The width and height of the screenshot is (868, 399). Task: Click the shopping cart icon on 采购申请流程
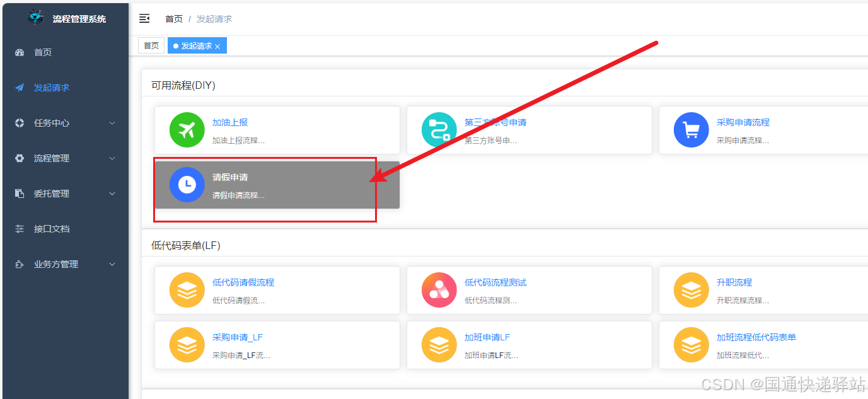tap(691, 130)
